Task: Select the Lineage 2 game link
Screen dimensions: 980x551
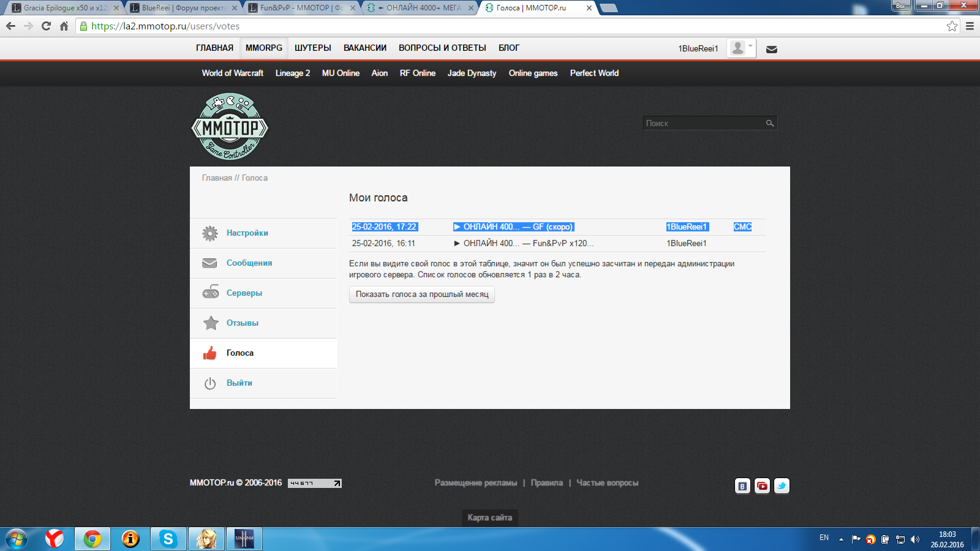Action: point(292,73)
